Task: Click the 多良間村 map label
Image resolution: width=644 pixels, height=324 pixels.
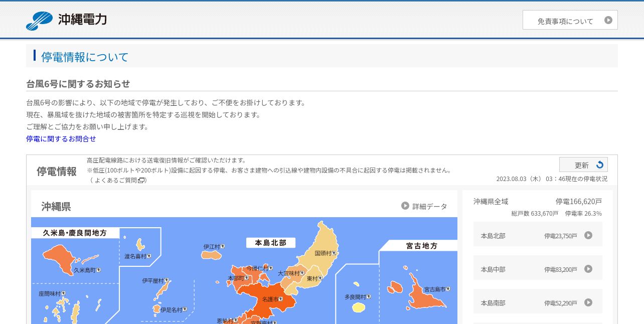Action: pyautogui.click(x=355, y=297)
